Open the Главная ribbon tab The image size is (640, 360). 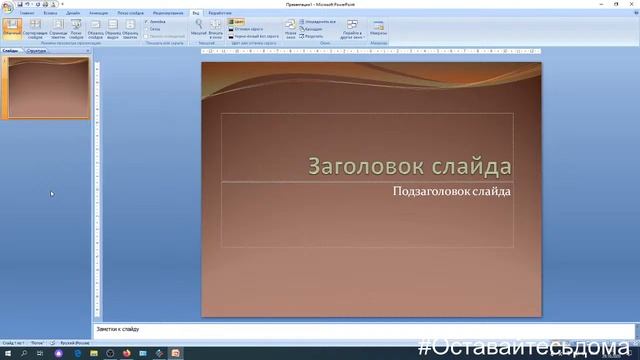tap(27, 13)
